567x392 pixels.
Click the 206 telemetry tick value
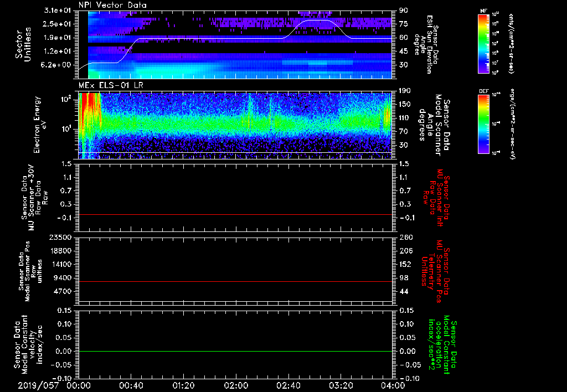point(405,251)
